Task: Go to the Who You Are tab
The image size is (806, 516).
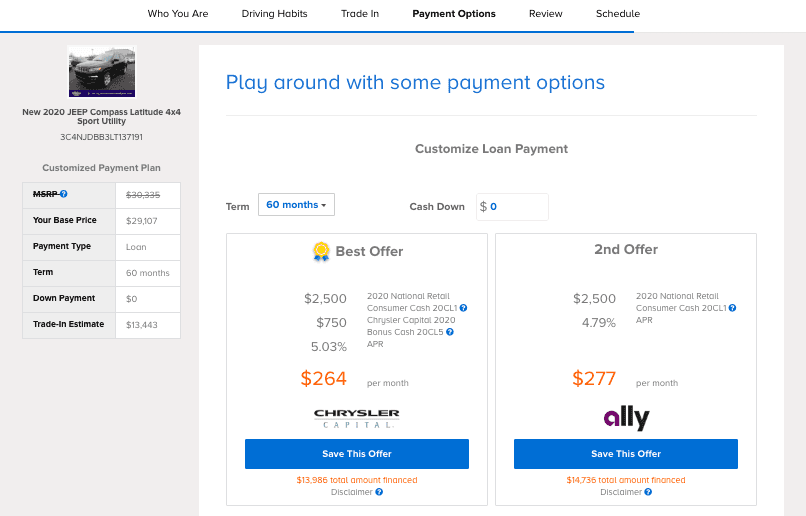Action: 178,14
